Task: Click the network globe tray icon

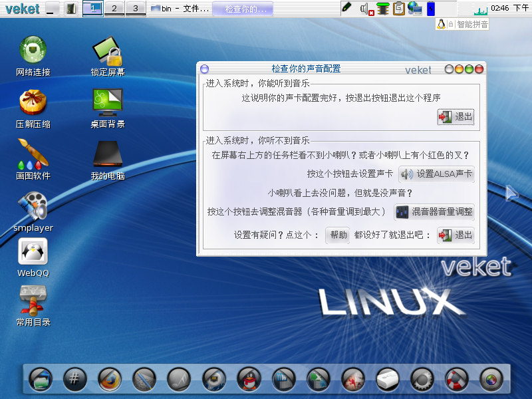Action: tap(414, 9)
